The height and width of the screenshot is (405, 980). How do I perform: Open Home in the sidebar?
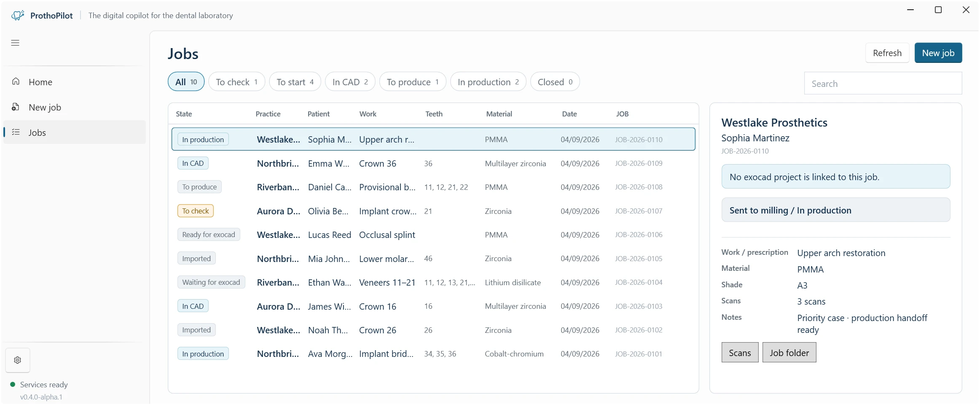[x=75, y=82]
